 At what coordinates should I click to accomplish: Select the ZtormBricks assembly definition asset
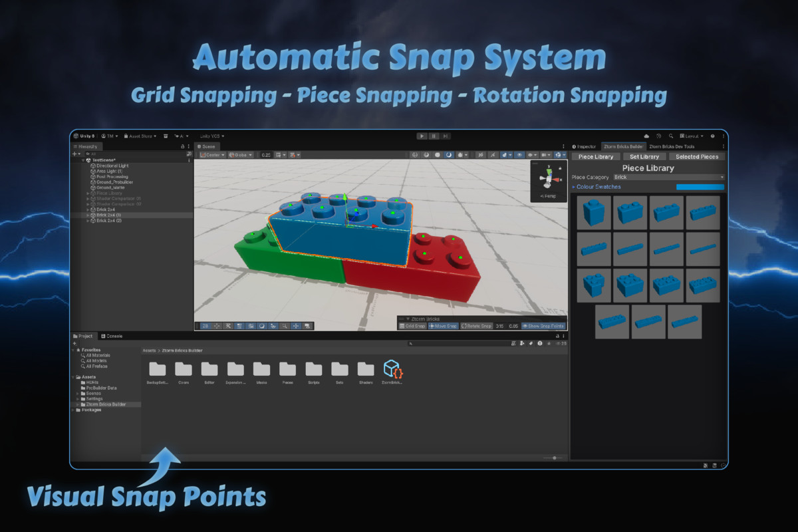coord(392,369)
